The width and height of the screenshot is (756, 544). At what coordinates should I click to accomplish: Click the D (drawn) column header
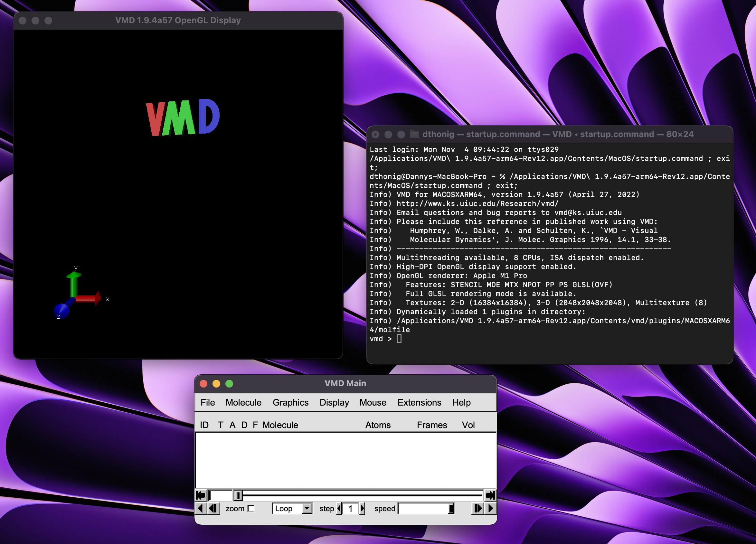pos(244,425)
